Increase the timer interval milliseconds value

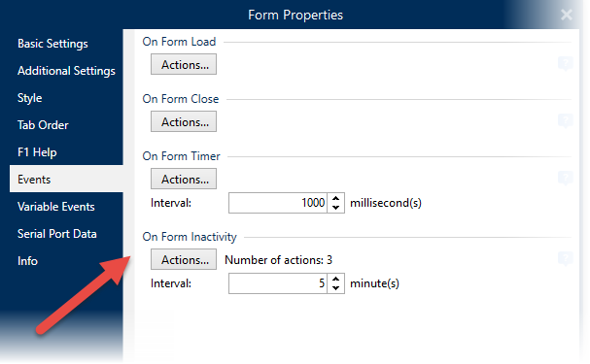(336, 198)
